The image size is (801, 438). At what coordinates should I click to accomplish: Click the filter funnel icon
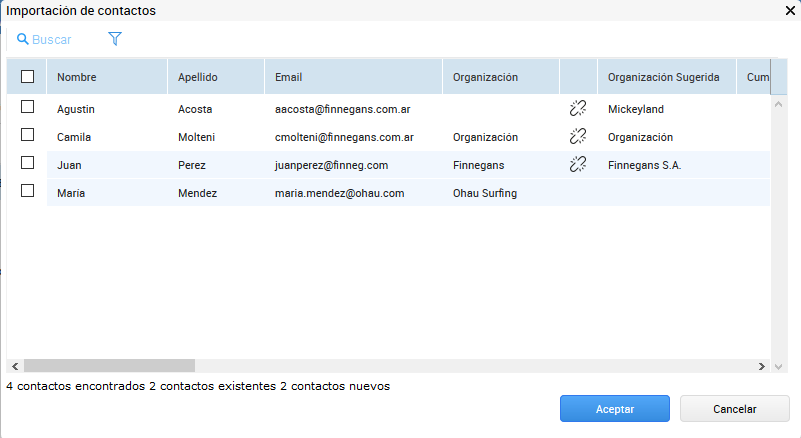tap(115, 39)
